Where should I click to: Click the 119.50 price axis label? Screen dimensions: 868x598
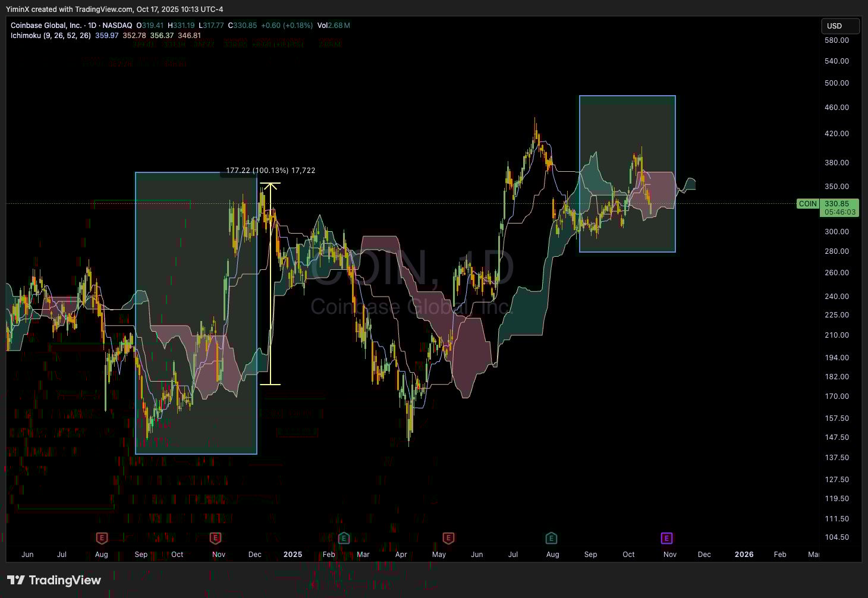(836, 499)
